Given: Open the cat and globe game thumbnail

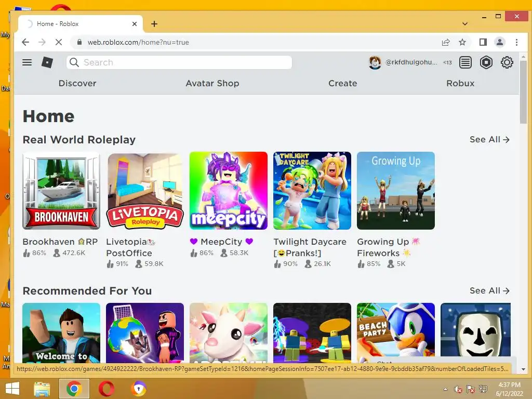Looking at the screenshot, I should pyautogui.click(x=145, y=333).
